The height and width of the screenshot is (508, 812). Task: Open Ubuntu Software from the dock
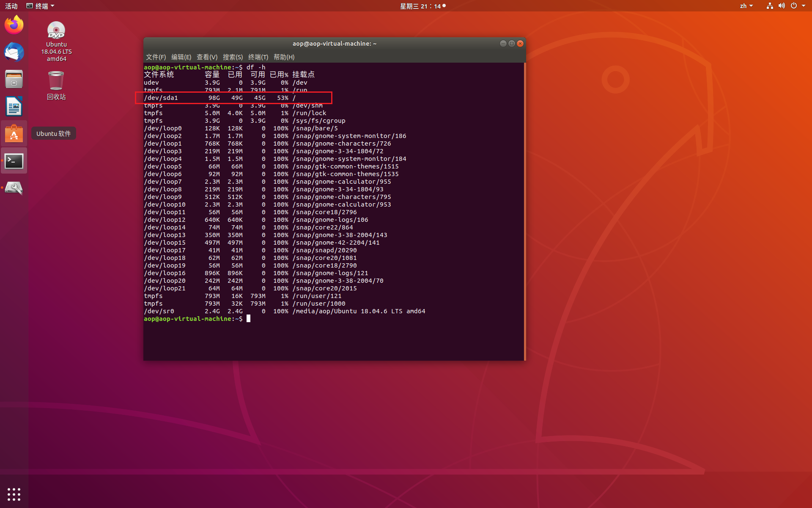click(14, 134)
